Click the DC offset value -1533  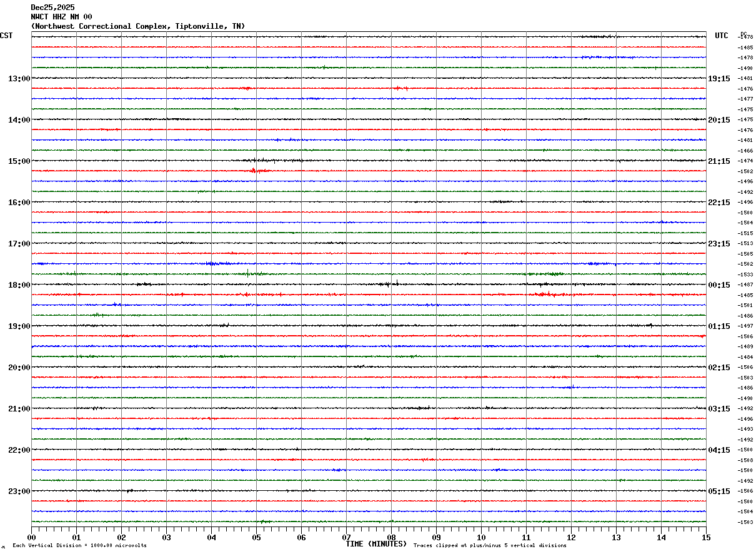point(745,274)
